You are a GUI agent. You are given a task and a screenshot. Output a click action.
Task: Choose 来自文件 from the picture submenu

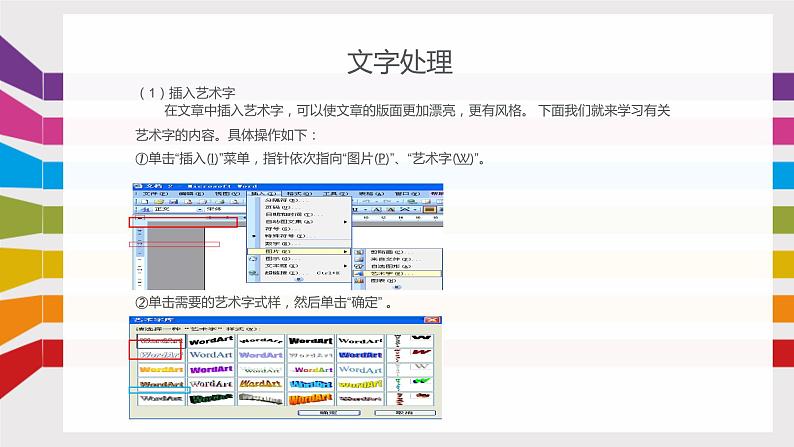click(398, 259)
